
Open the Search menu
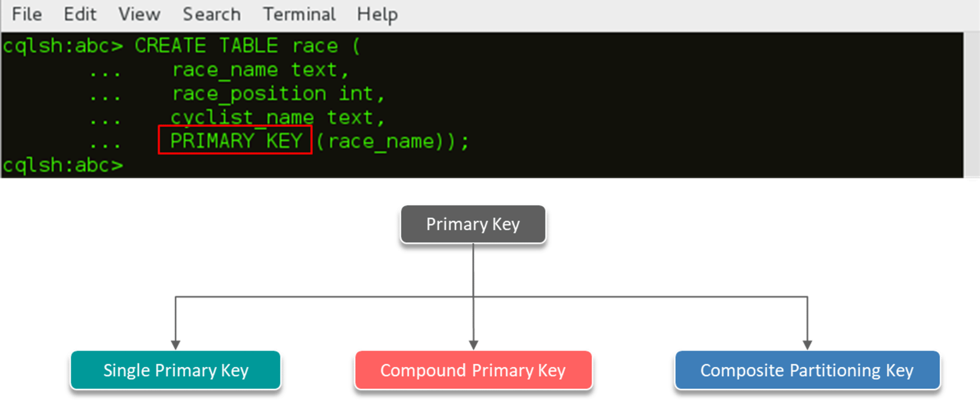(212, 14)
